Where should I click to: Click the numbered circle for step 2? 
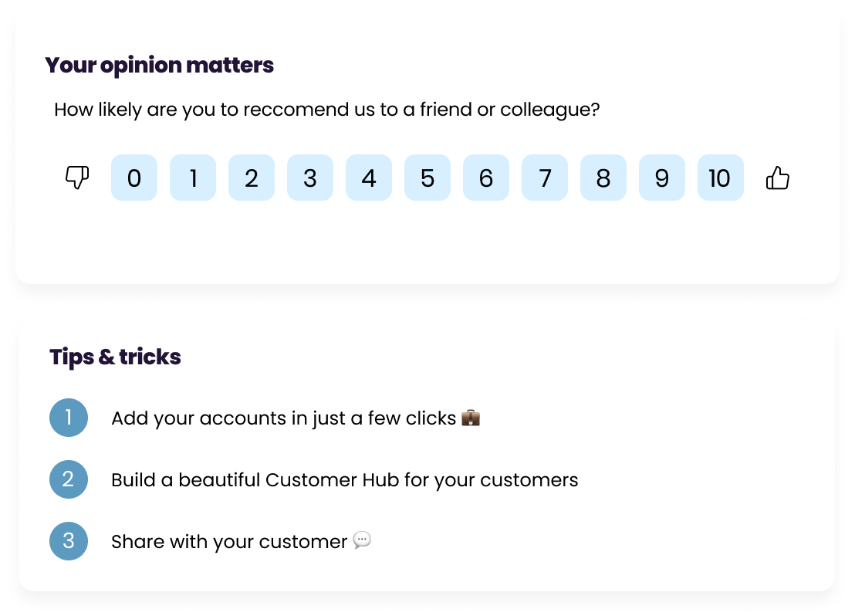(69, 479)
